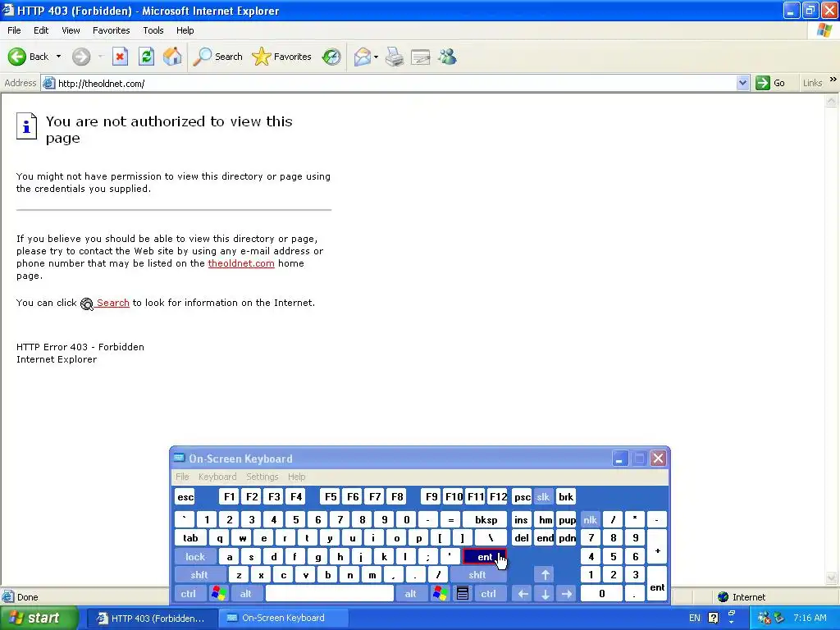Screen dimensions: 840x630
Task: Click the highlighted ent key
Action: 484,557
